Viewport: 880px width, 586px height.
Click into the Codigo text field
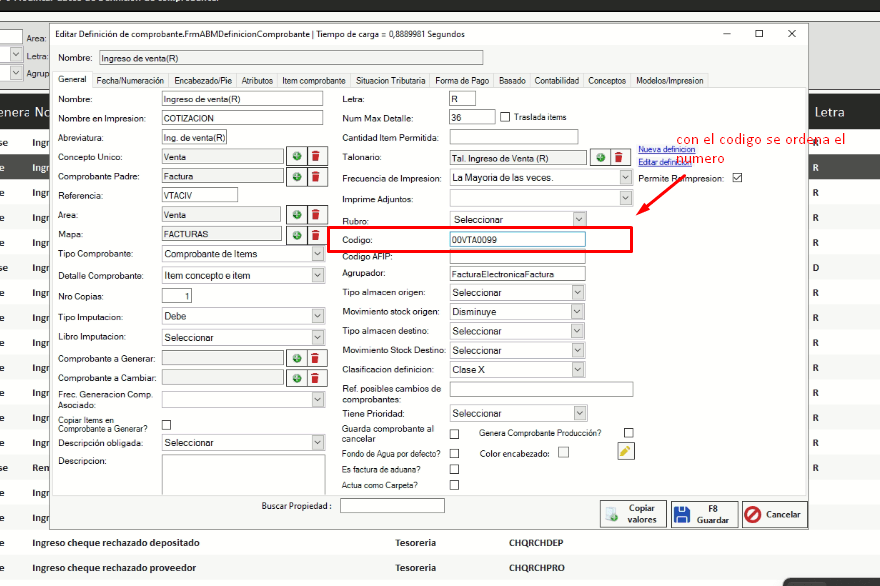click(x=517, y=239)
